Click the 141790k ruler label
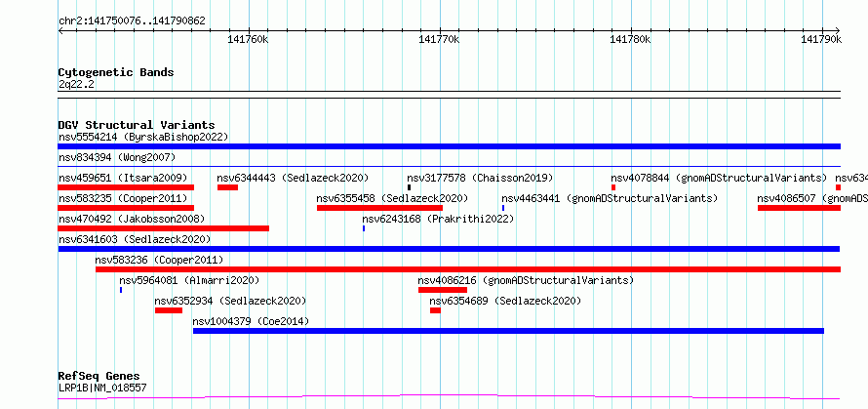The height and width of the screenshot is (409, 868). click(x=822, y=39)
